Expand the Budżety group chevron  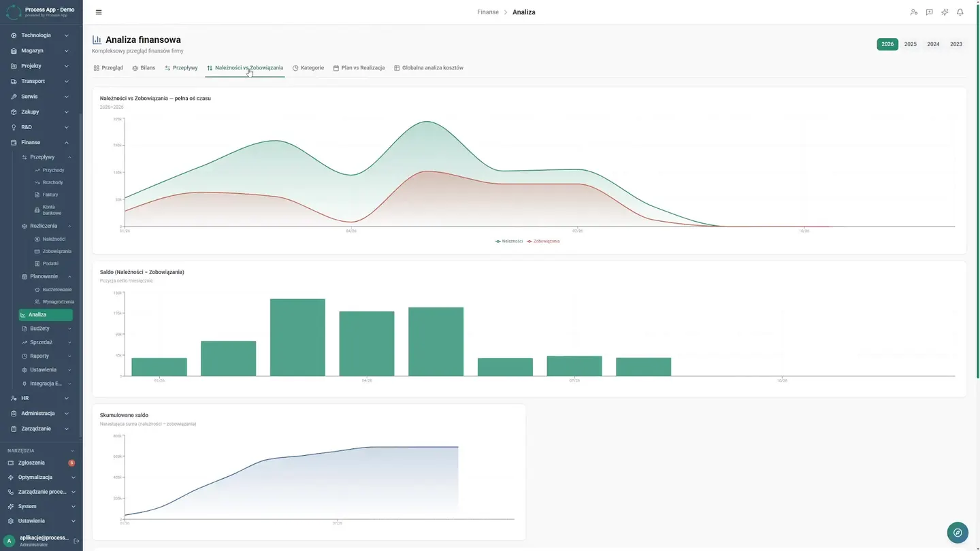(x=69, y=329)
